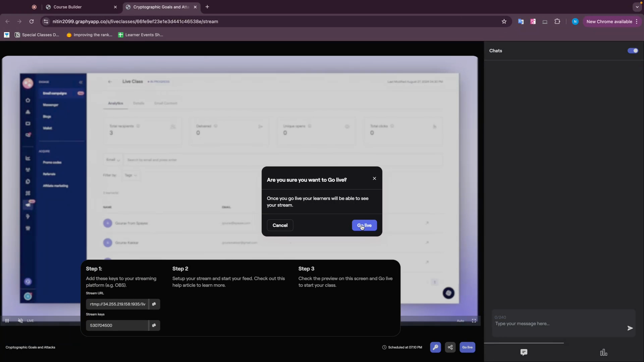
Task: Click the share icon in bottom bar
Action: (x=450, y=347)
